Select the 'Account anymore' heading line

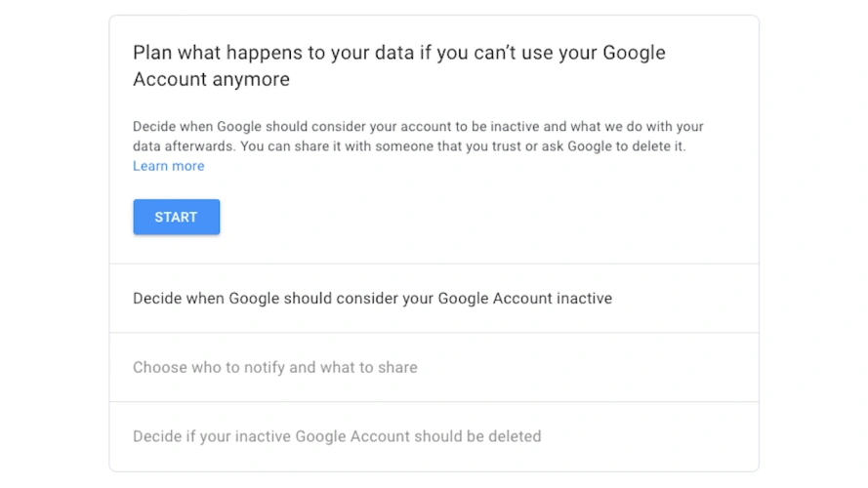pos(211,80)
